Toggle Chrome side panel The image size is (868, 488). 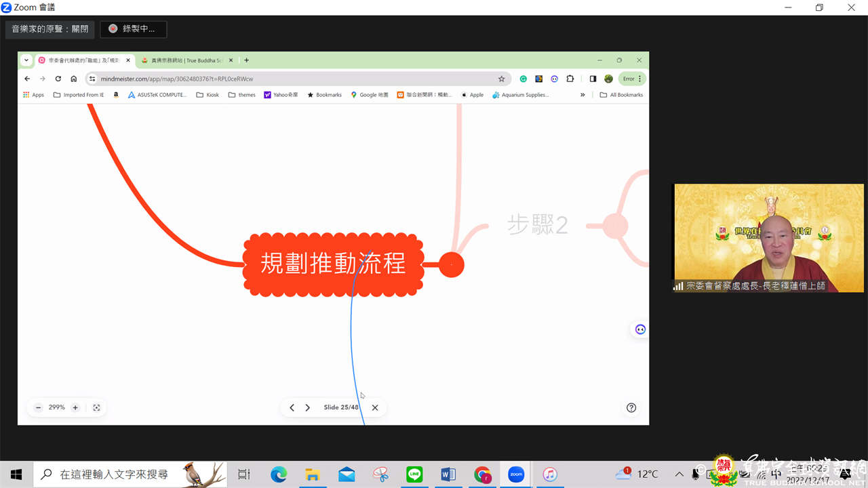coord(593,79)
